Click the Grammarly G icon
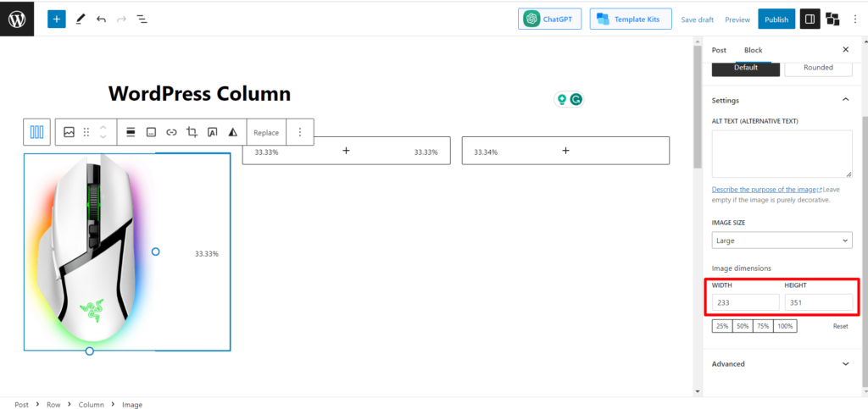 coord(576,99)
